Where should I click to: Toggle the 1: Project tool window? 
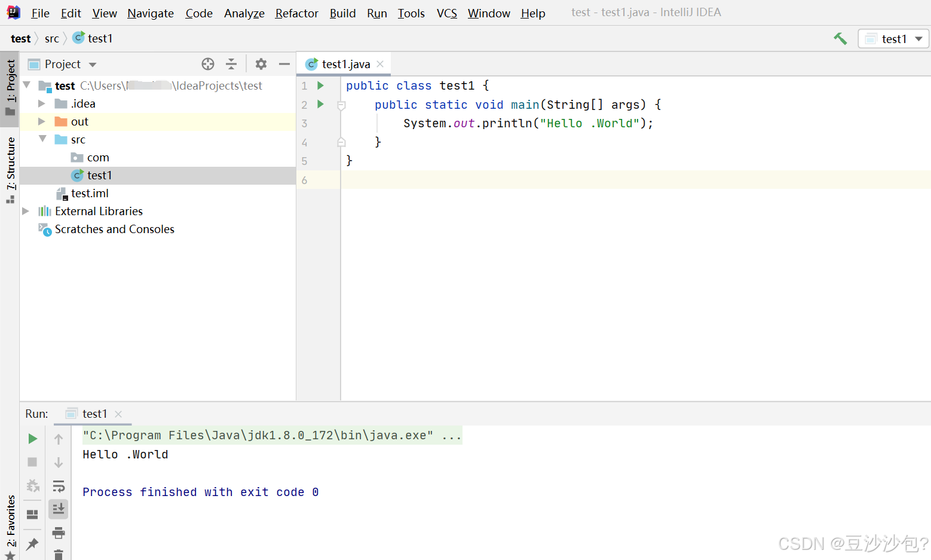(10, 88)
